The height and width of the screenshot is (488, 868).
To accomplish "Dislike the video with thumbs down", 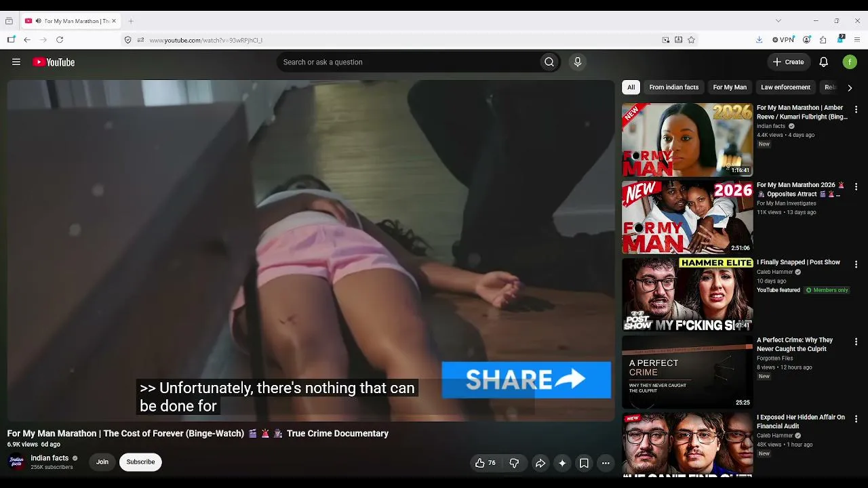I will [514, 463].
